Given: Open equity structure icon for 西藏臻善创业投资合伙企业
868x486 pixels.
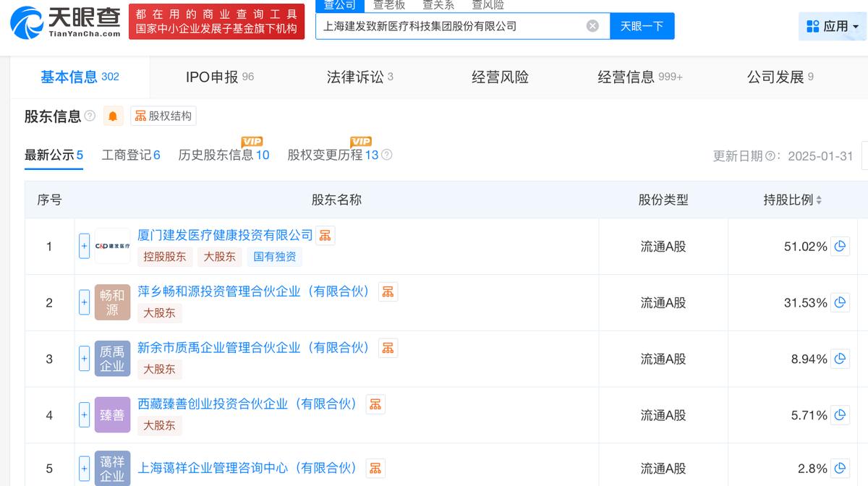Looking at the screenshot, I should (375, 404).
